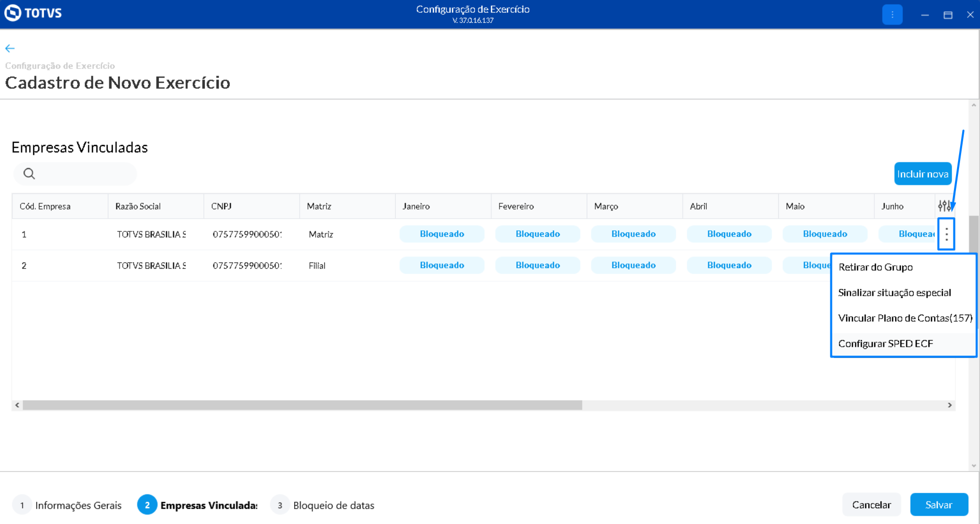
Task: Click the TOTVS logo
Action: [33, 13]
